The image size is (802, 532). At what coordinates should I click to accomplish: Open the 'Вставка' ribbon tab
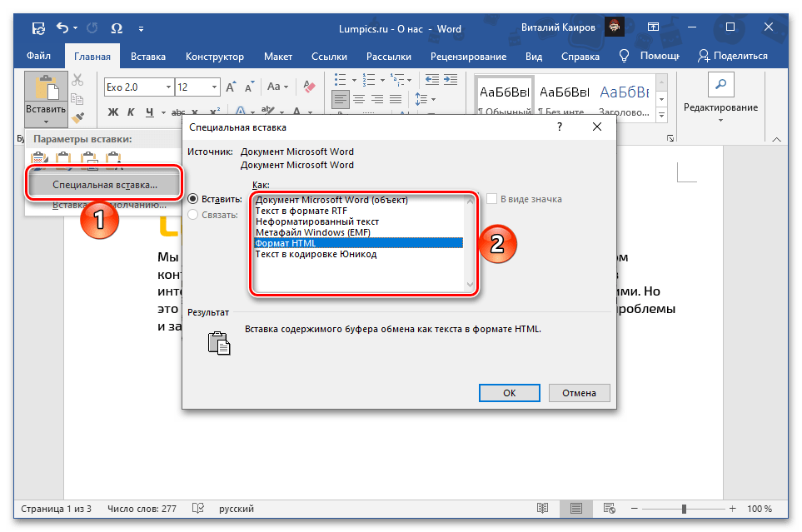(x=147, y=56)
